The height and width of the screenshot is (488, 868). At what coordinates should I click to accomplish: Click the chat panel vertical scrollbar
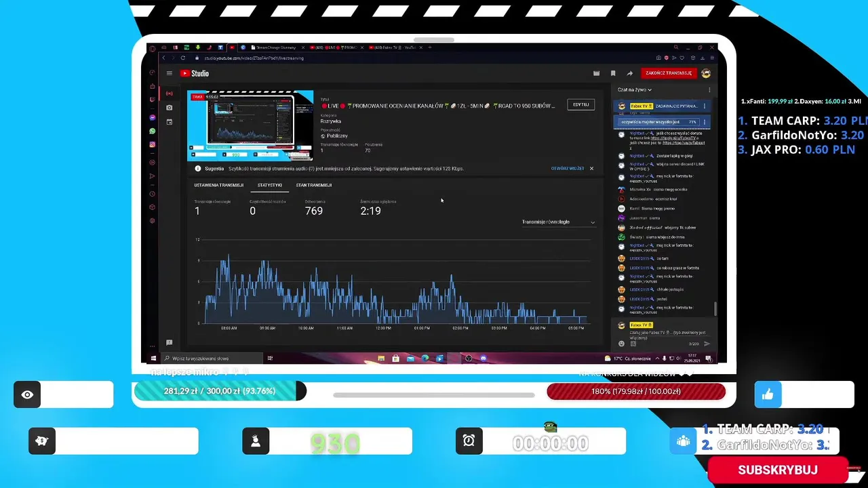click(x=715, y=308)
